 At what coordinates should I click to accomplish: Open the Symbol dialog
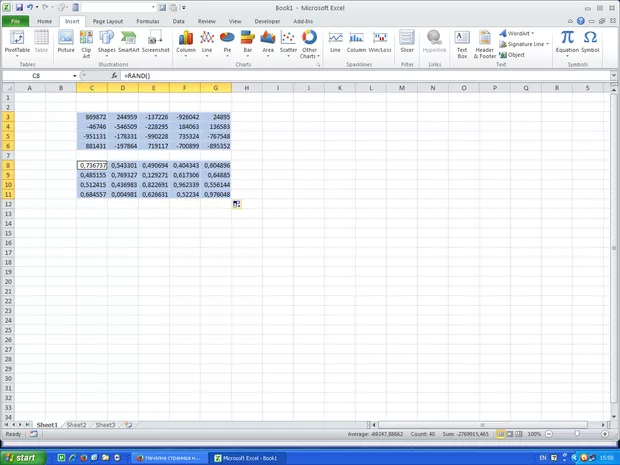point(591,41)
